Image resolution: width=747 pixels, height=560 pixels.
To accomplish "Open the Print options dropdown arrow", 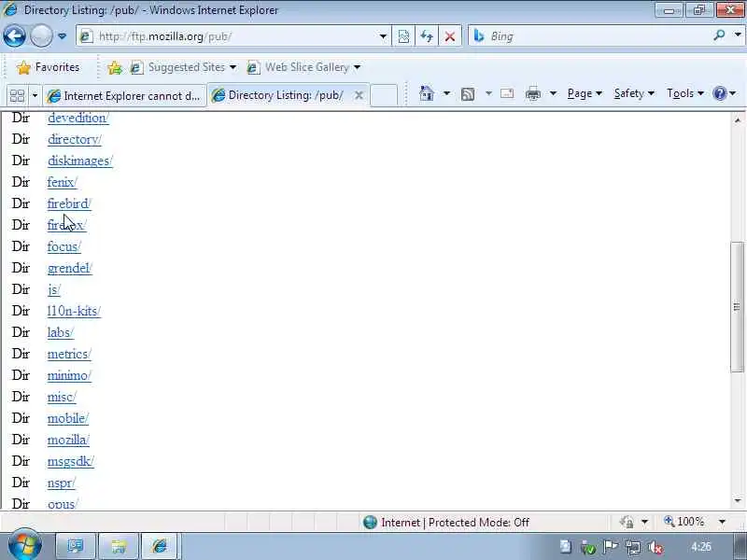I will click(x=553, y=94).
